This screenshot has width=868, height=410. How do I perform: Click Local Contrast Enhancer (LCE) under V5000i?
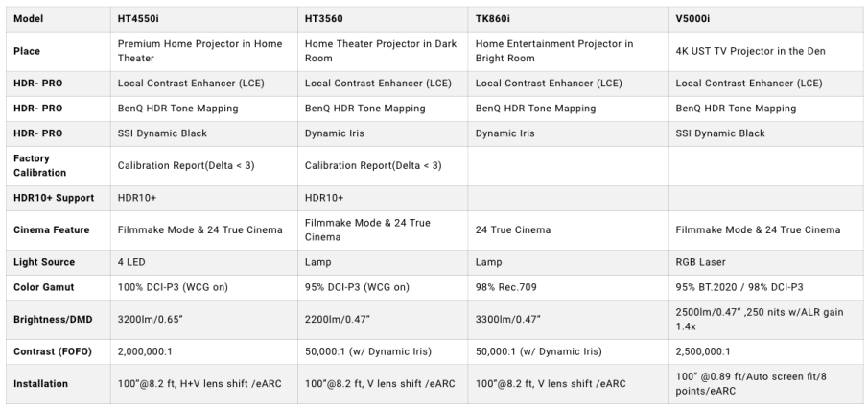pyautogui.click(x=749, y=84)
